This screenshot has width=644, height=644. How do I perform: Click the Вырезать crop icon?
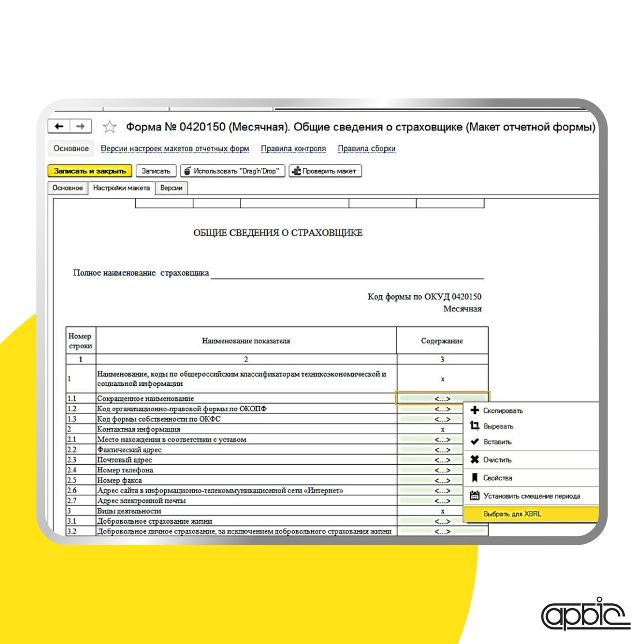474,426
